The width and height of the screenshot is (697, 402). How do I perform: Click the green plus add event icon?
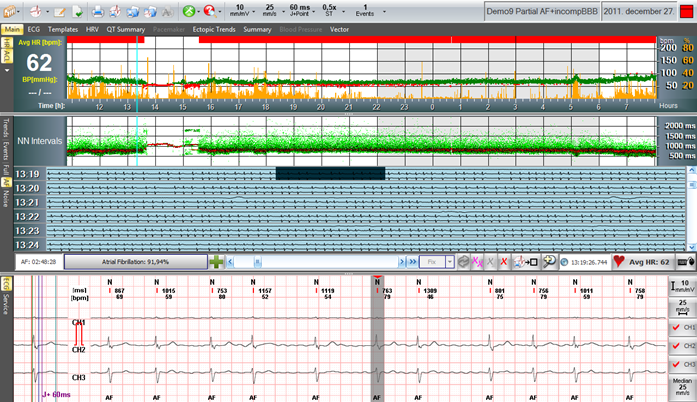216,262
